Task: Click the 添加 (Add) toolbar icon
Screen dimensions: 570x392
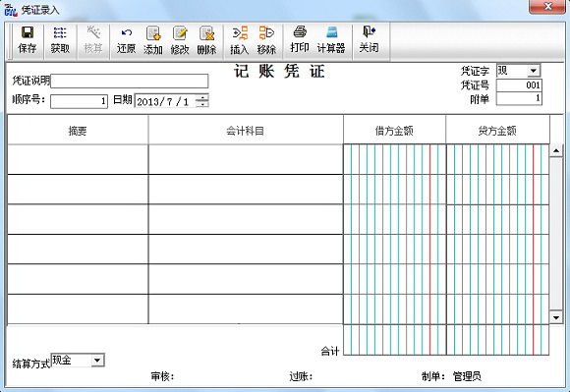Action: click(152, 40)
